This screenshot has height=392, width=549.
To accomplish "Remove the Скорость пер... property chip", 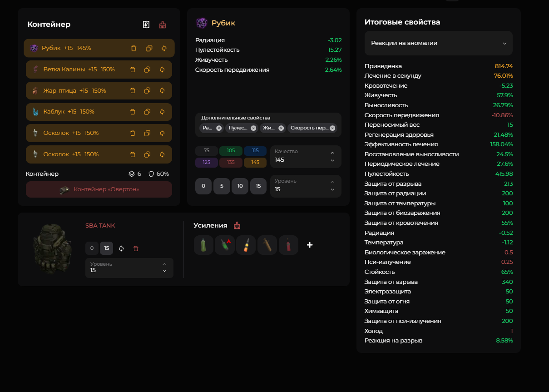I will 333,128.
